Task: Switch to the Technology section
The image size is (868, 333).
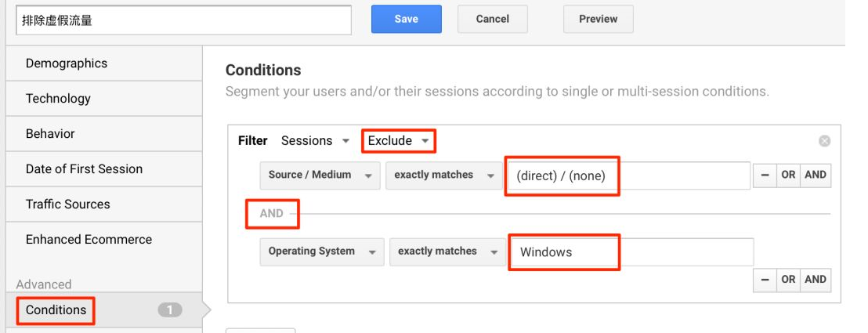Action: coord(58,99)
